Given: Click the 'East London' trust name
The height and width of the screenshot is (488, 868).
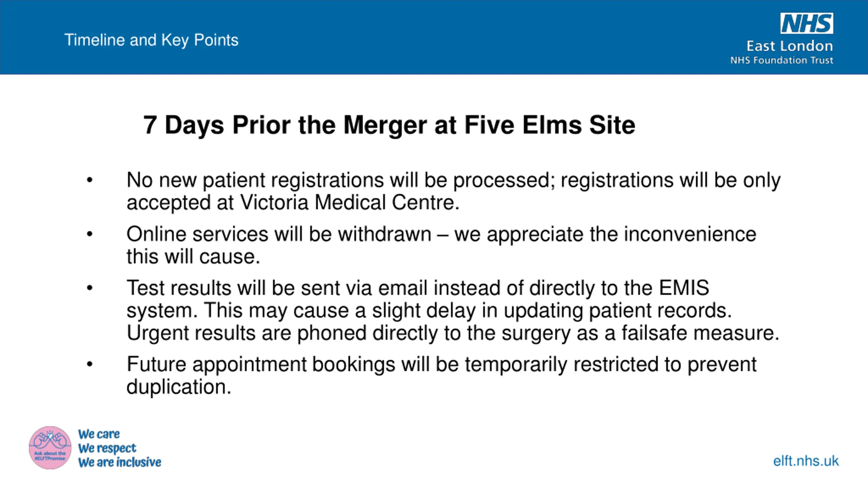Looking at the screenshot, I should coord(790,46).
